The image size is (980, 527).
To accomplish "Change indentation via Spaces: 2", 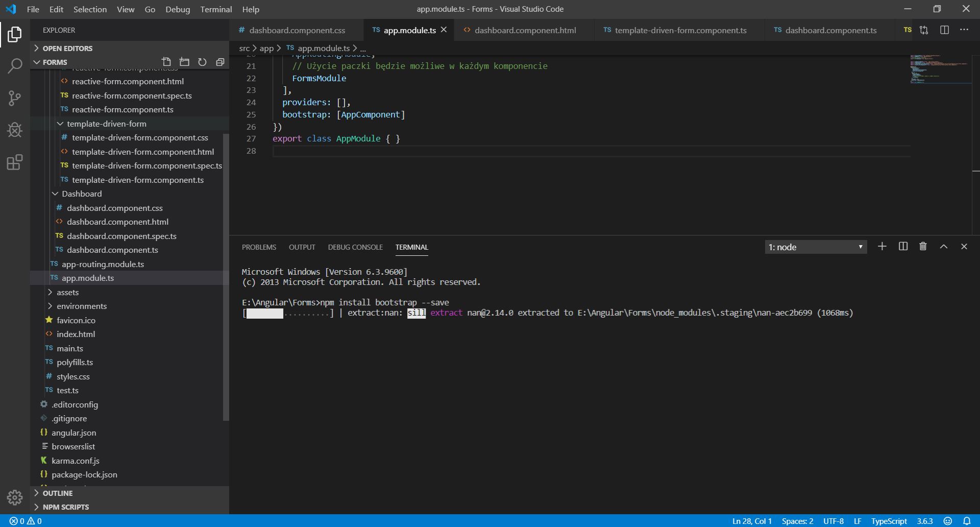I will coord(797,521).
